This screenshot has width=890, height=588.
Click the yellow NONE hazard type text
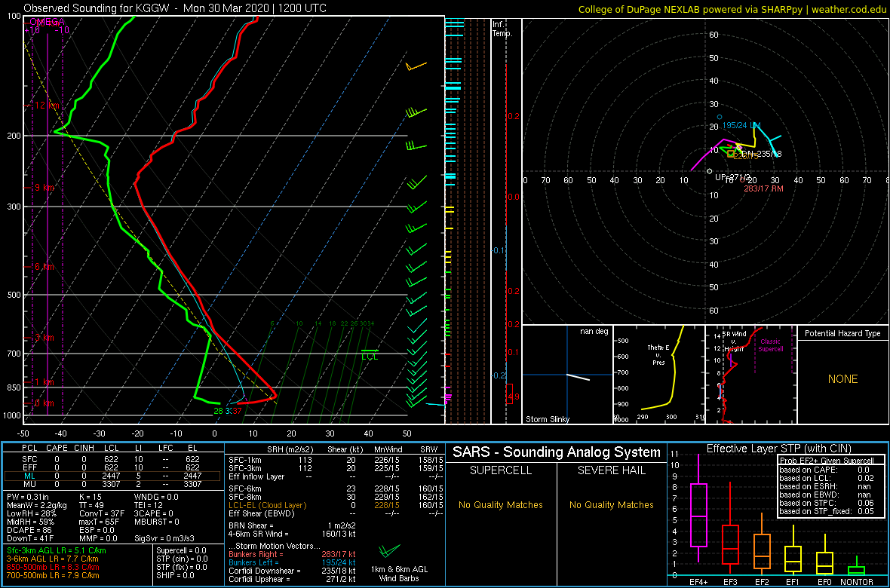point(842,379)
